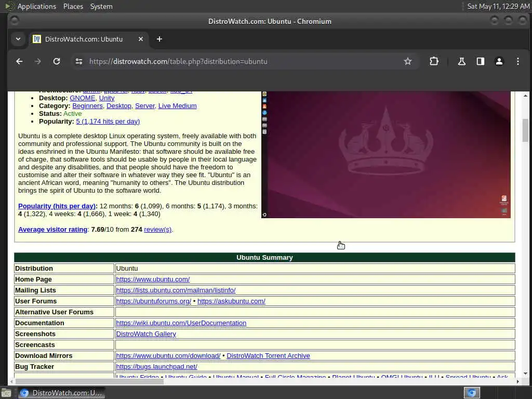Viewport: 532px width, 399px height.
Task: Open a new browser tab
Action: (159, 39)
